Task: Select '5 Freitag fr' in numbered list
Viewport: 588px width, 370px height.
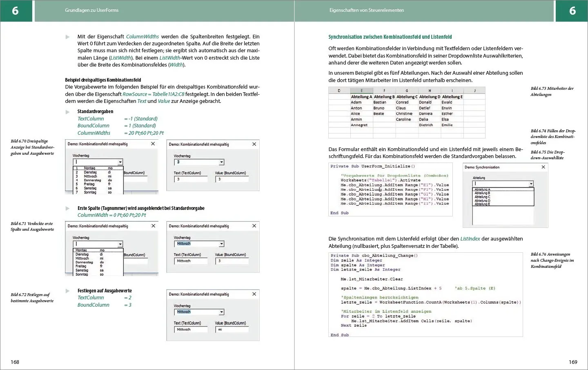Action: coord(98,184)
